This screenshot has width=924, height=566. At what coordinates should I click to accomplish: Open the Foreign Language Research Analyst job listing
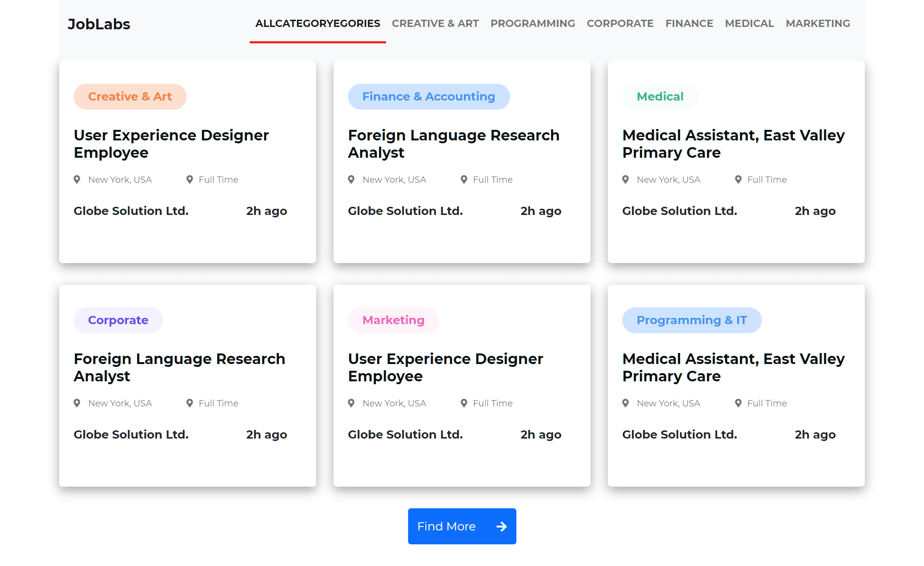pyautogui.click(x=454, y=144)
